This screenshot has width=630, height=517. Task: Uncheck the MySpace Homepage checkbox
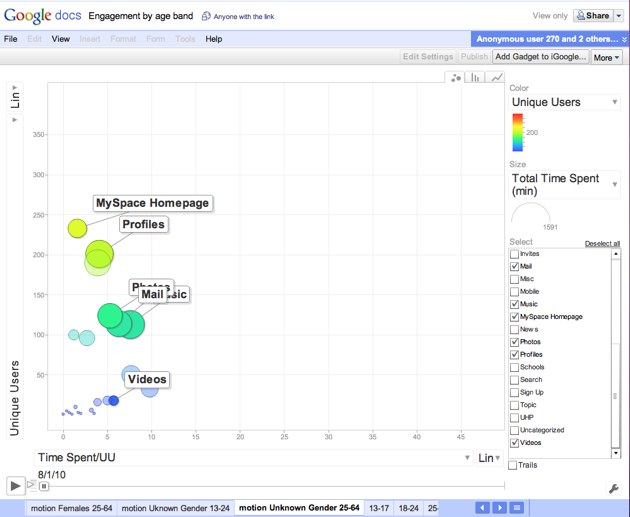pyautogui.click(x=514, y=317)
